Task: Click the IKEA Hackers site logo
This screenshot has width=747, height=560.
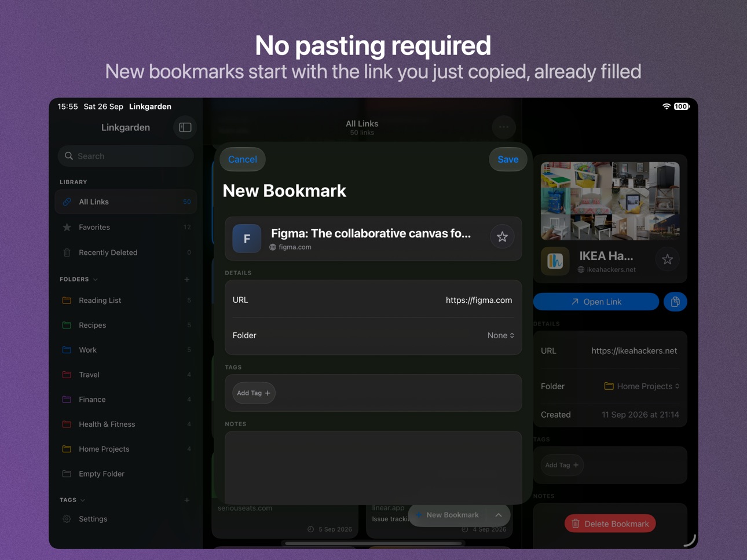Action: click(x=555, y=261)
